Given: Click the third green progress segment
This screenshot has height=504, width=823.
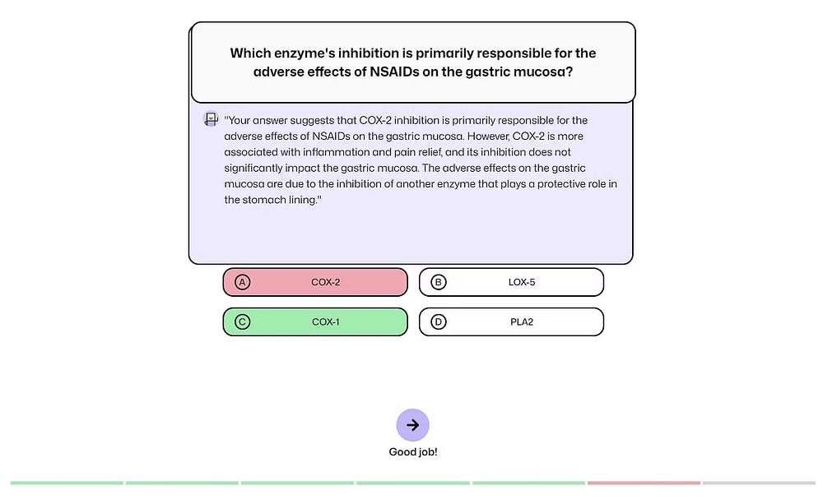Looking at the screenshot, I should 297,483.
